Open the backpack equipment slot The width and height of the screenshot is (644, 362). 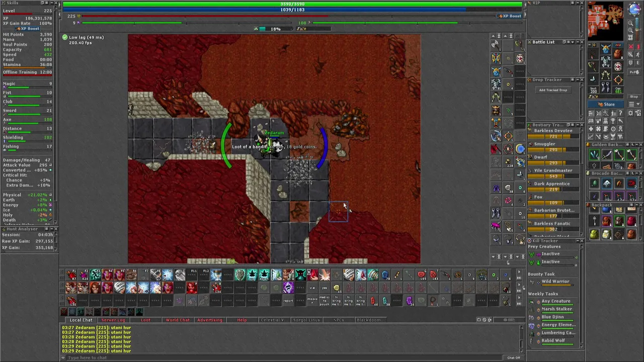[618, 54]
